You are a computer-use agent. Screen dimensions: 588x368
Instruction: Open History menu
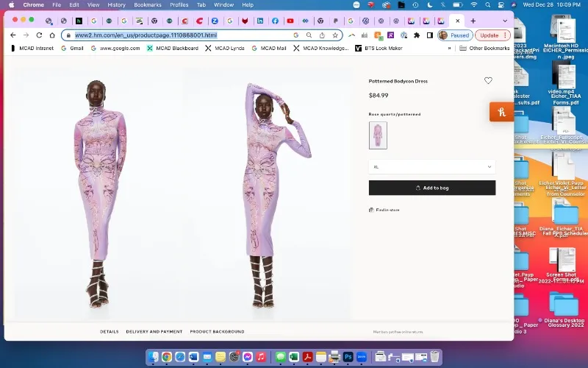(x=116, y=5)
